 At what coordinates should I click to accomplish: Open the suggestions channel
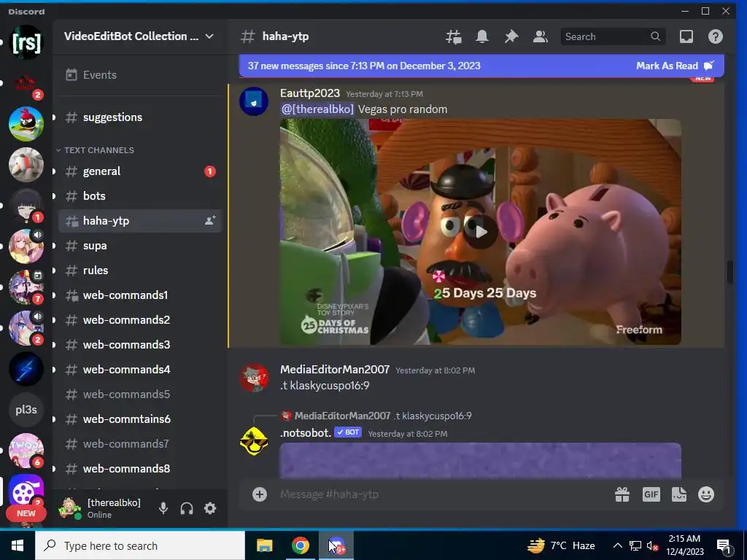tap(140, 117)
